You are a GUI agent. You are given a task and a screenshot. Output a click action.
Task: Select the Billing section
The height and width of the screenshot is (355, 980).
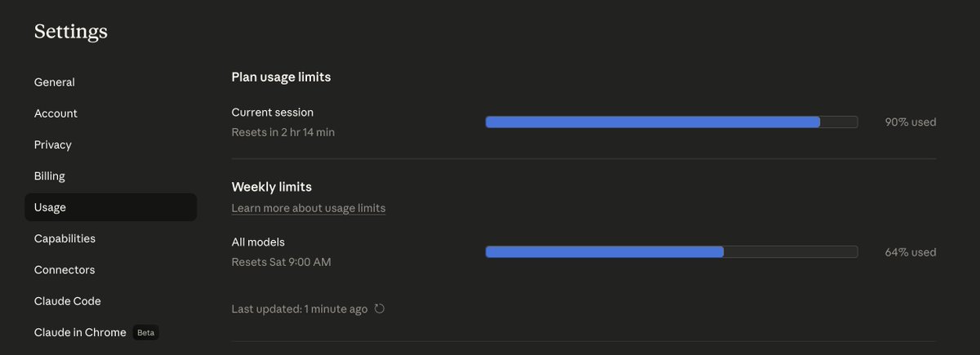(50, 176)
